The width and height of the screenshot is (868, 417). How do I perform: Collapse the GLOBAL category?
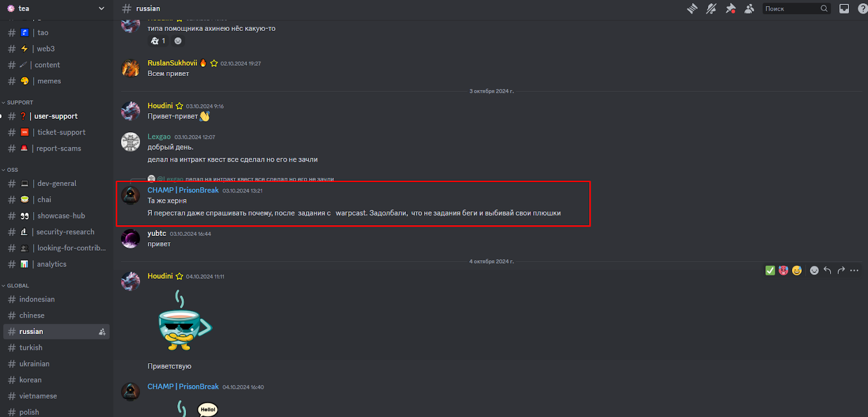(15, 286)
